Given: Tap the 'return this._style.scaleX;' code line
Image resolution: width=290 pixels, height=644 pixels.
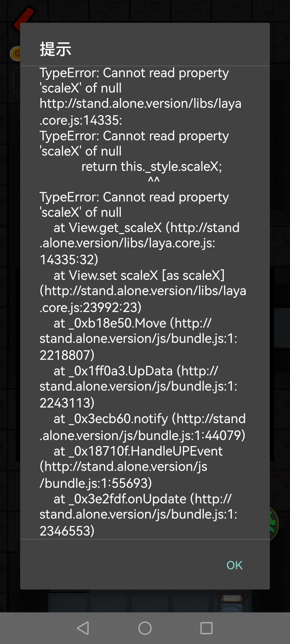Looking at the screenshot, I should (x=152, y=167).
